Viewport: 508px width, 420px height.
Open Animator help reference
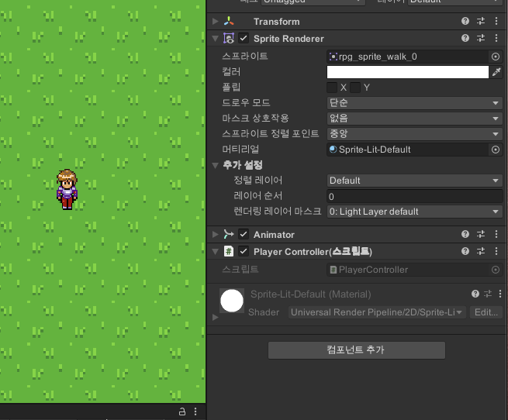465,234
